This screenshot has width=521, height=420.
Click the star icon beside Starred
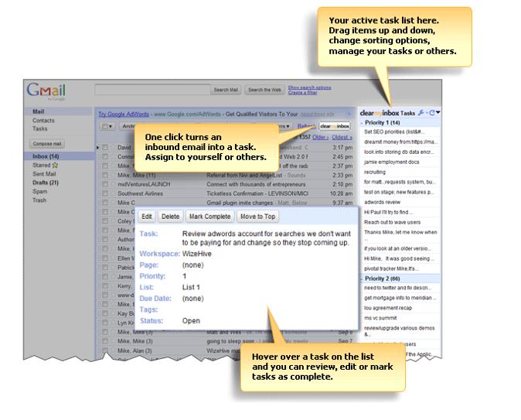click(55, 165)
